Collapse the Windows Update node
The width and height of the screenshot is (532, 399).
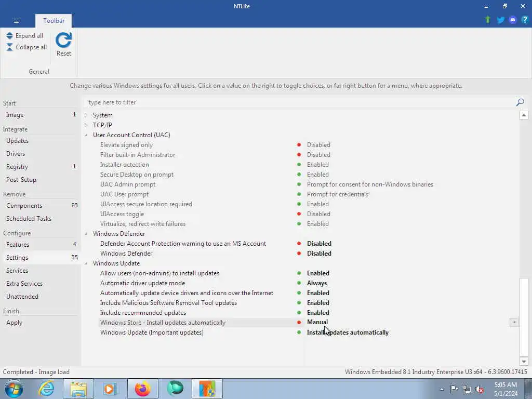[86, 263]
